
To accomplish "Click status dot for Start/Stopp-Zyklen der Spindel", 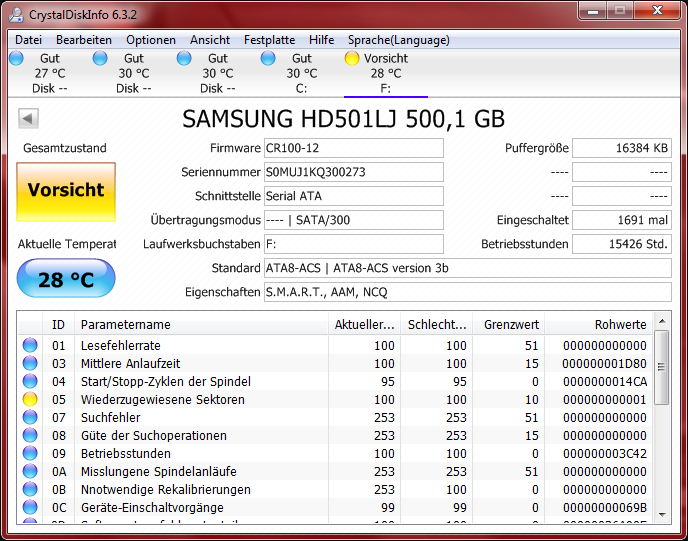I will pyautogui.click(x=30, y=381).
